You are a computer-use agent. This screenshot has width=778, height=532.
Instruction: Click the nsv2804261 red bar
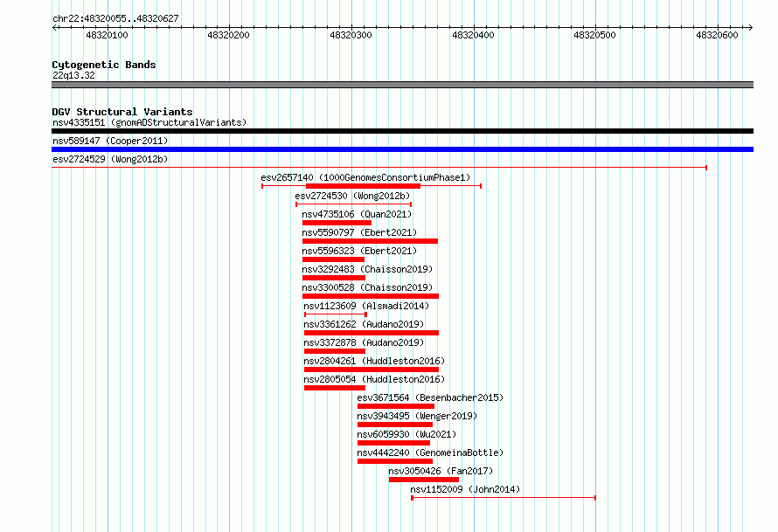(372, 370)
